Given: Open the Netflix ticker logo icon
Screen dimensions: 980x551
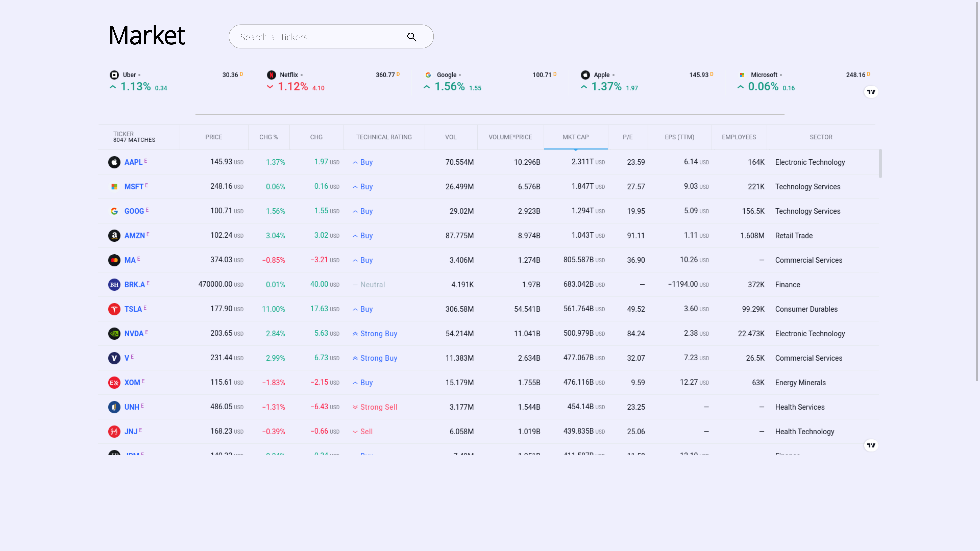Looking at the screenshot, I should 271,75.
